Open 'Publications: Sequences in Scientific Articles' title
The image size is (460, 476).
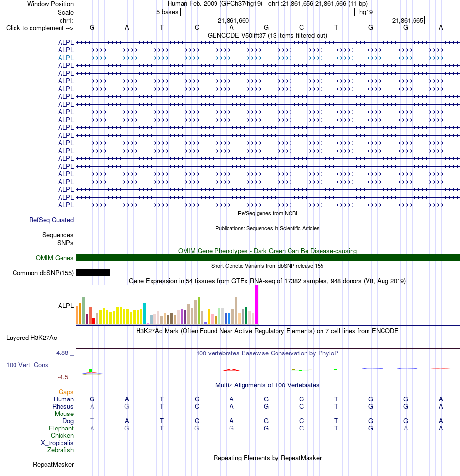point(267,228)
